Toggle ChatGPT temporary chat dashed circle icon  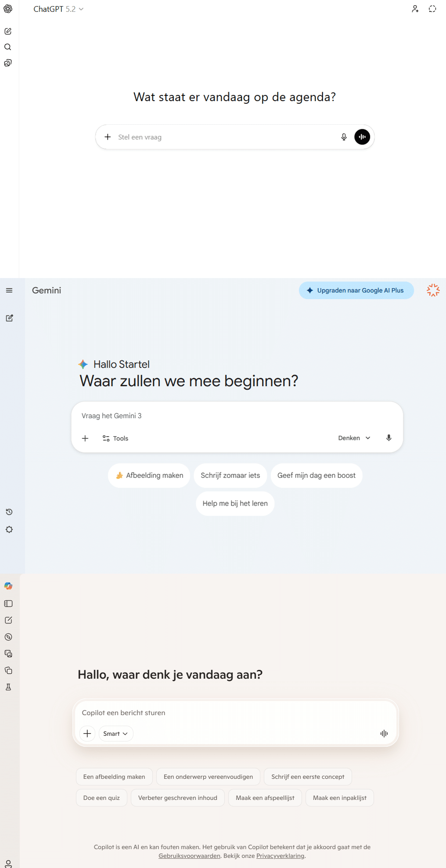pos(432,9)
